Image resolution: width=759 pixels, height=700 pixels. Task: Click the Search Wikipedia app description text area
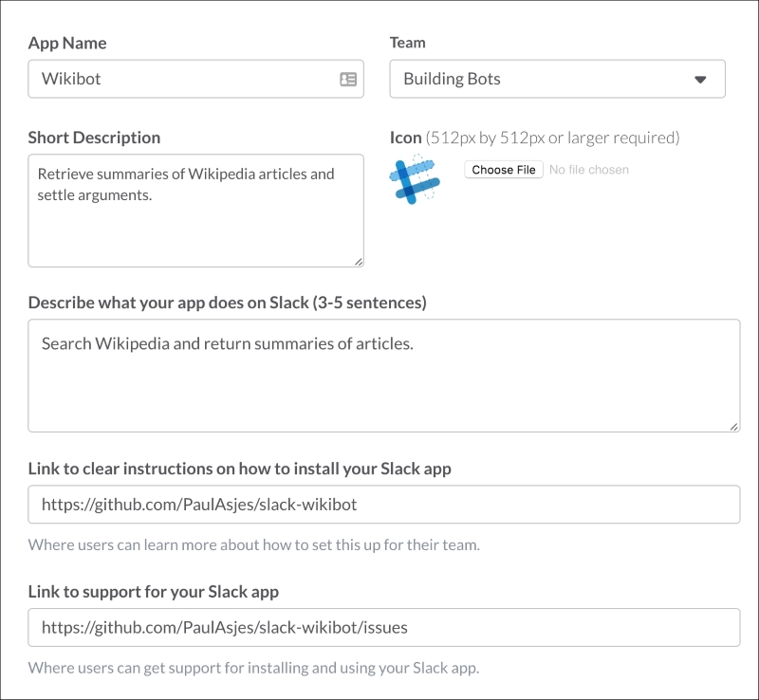pyautogui.click(x=384, y=376)
